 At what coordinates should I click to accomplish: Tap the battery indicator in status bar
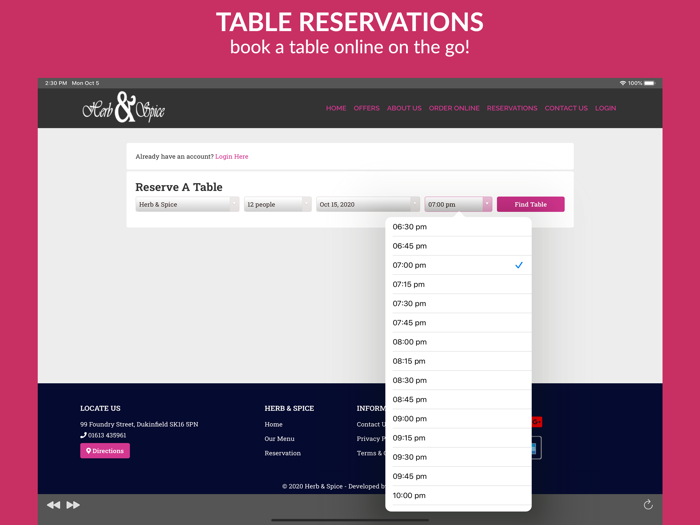(x=650, y=83)
